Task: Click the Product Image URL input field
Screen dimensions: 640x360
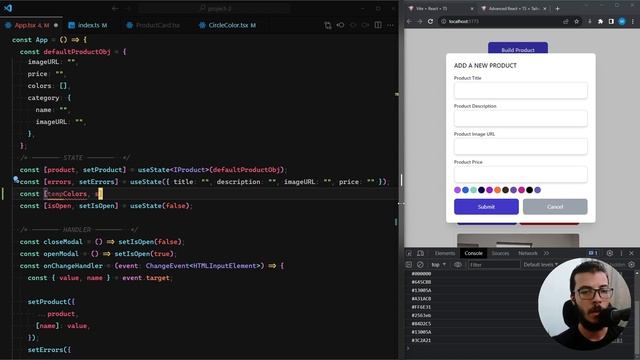Action: click(520, 147)
